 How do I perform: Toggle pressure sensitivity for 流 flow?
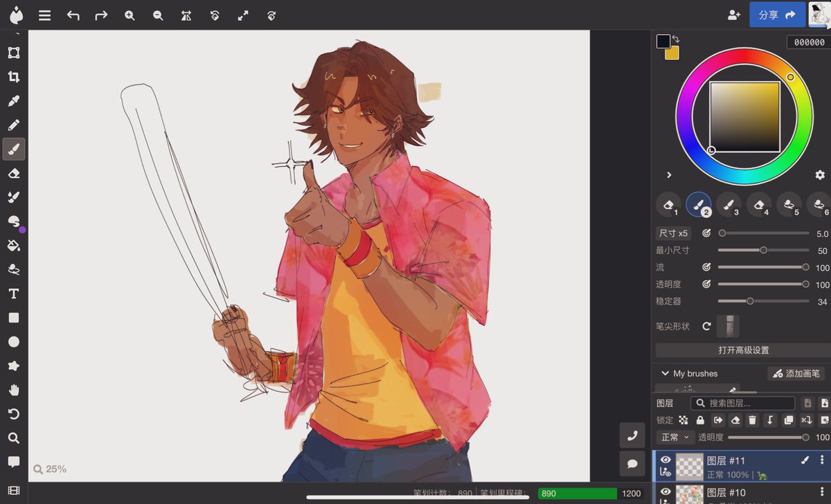pyautogui.click(x=706, y=267)
